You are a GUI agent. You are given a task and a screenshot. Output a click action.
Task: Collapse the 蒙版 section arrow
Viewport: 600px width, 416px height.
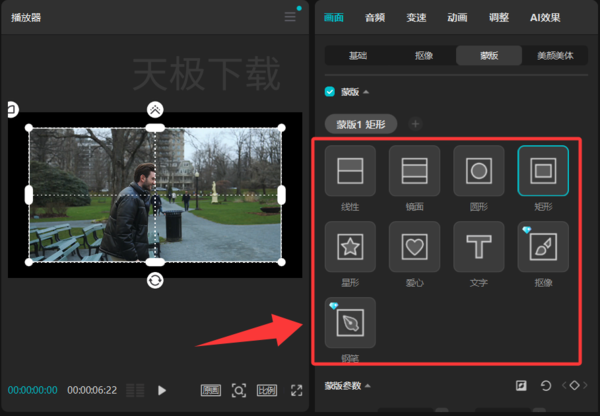pyautogui.click(x=366, y=92)
